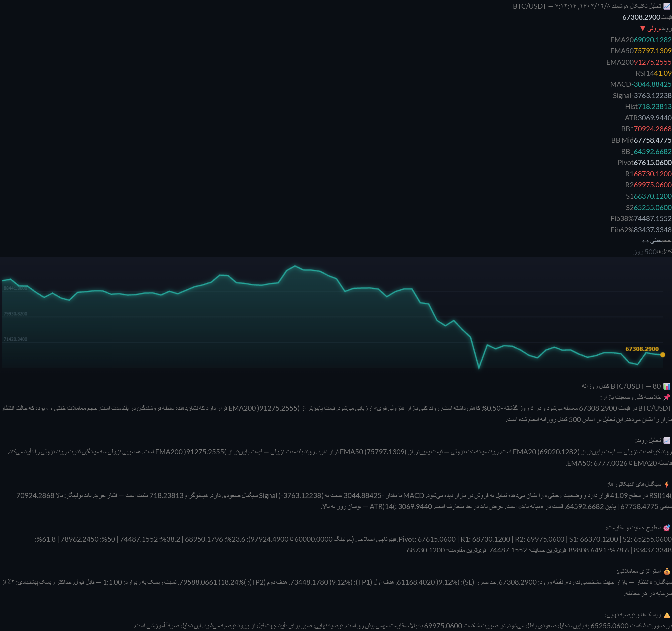
Task: Click the pushpin icon of market summary heading
Action: 667,397
